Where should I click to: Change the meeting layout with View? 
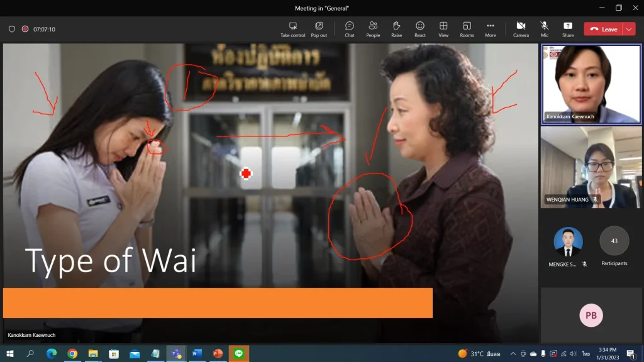(443, 29)
